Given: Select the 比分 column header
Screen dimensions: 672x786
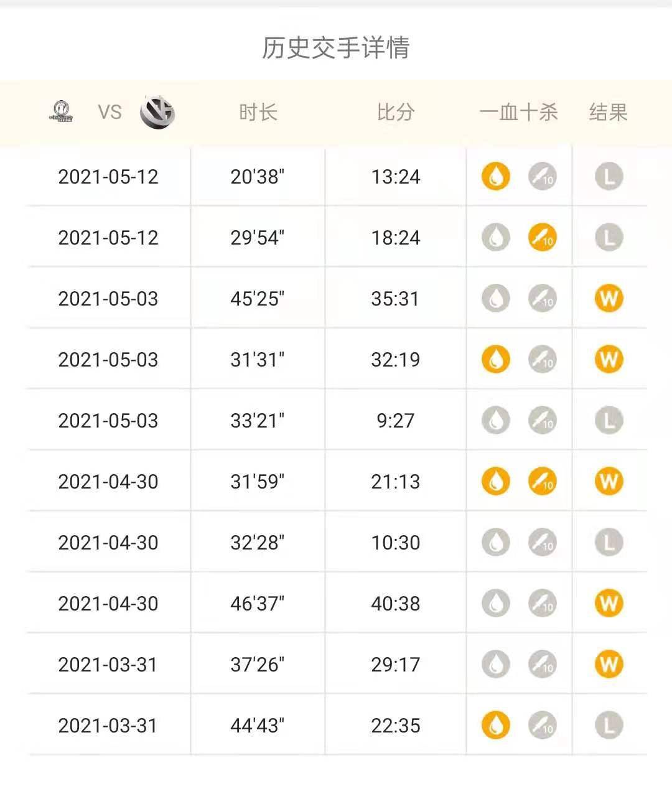Looking at the screenshot, I should point(396,113).
